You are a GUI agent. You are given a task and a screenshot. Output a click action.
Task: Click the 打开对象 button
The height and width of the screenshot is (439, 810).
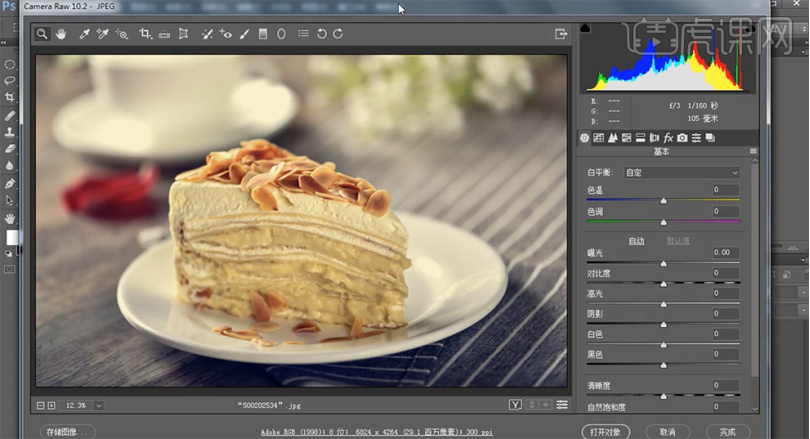(606, 431)
